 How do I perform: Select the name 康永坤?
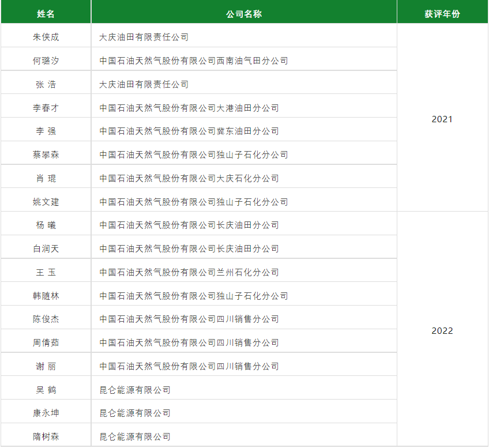tap(46, 413)
